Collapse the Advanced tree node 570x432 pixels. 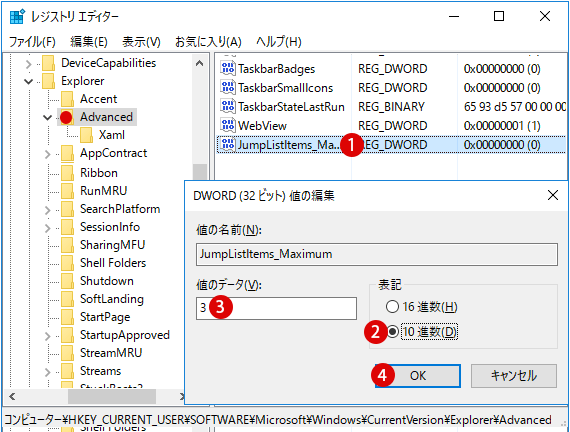tap(48, 117)
